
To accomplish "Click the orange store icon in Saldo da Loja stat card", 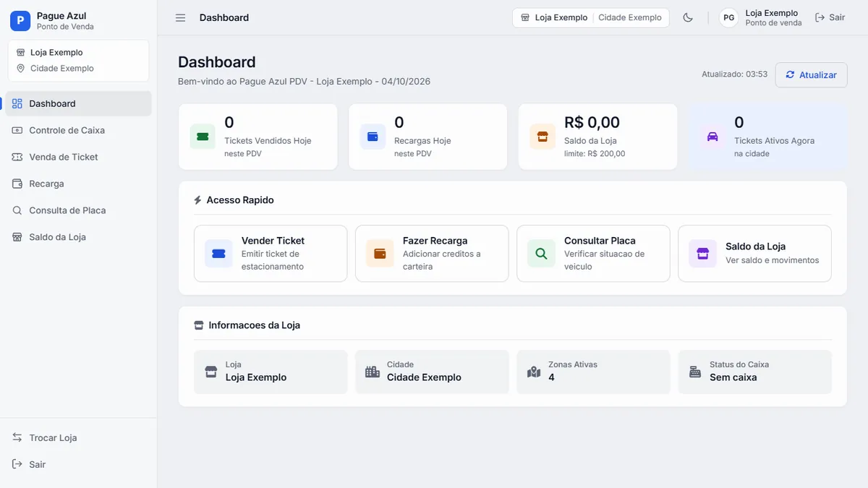I will click(x=542, y=137).
